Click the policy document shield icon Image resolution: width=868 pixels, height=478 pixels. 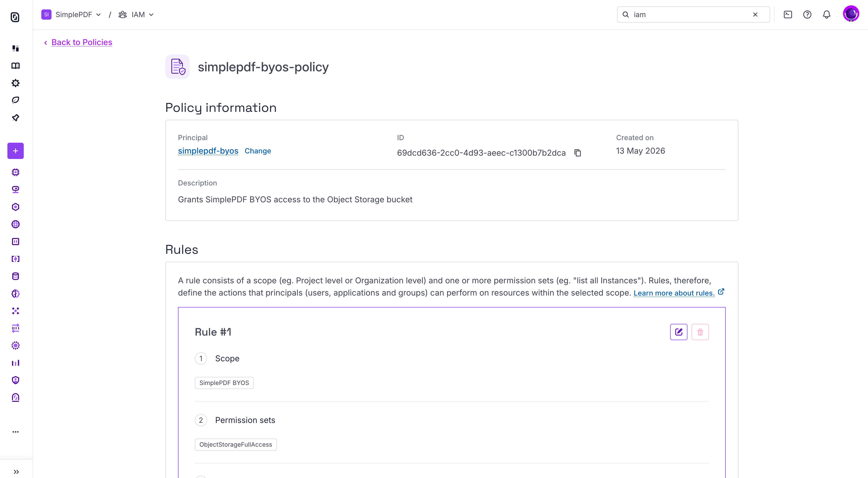pyautogui.click(x=177, y=67)
